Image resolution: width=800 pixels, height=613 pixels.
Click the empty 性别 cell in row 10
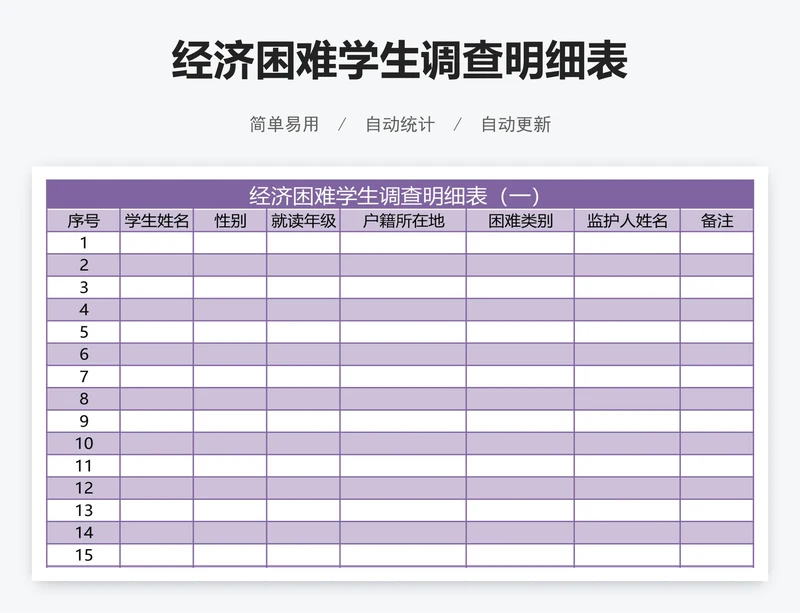click(x=230, y=444)
